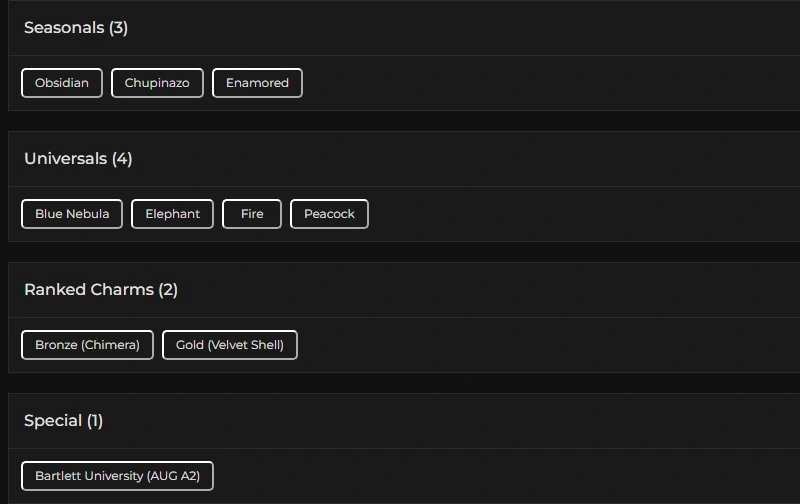Select the Gold (Velvet Shell) charm
The width and height of the screenshot is (800, 504).
click(x=230, y=345)
